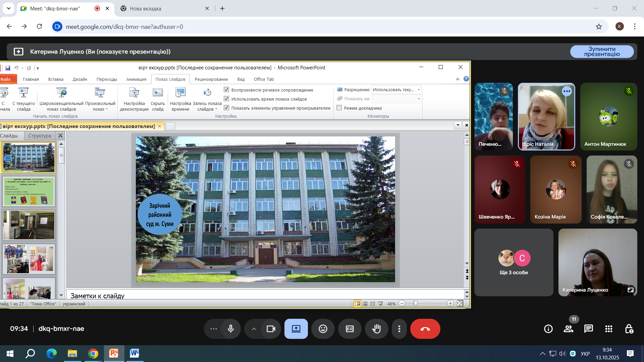Click Зупинити презентацію button
The height and width of the screenshot is (362, 644).
pos(602,52)
